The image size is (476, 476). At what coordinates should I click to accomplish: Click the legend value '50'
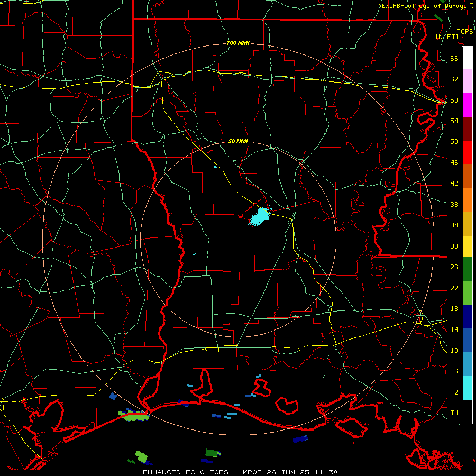pos(454,141)
